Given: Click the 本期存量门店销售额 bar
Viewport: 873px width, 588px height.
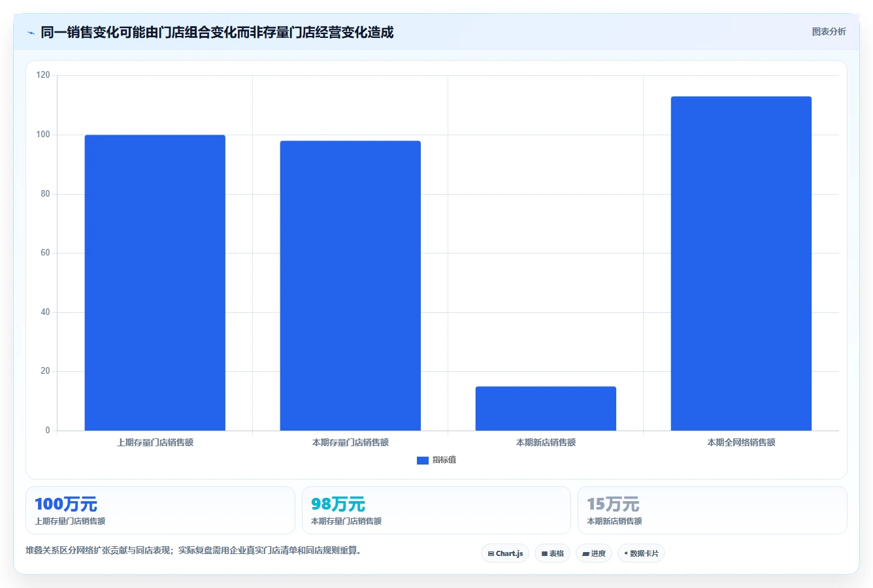Looking at the screenshot, I should click(x=350, y=286).
